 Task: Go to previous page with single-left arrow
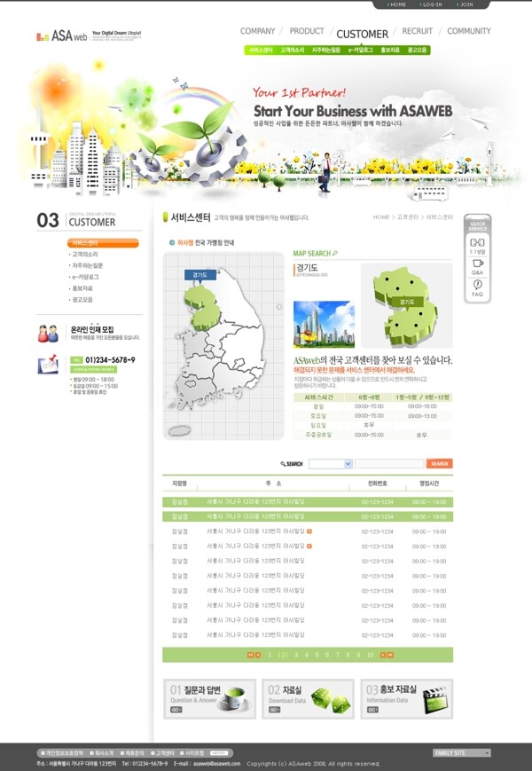click(258, 655)
